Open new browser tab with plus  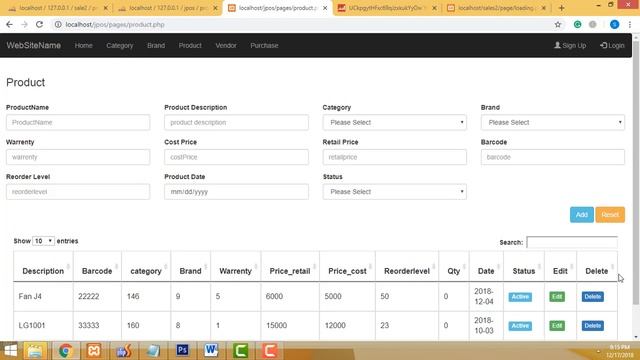(x=562, y=8)
